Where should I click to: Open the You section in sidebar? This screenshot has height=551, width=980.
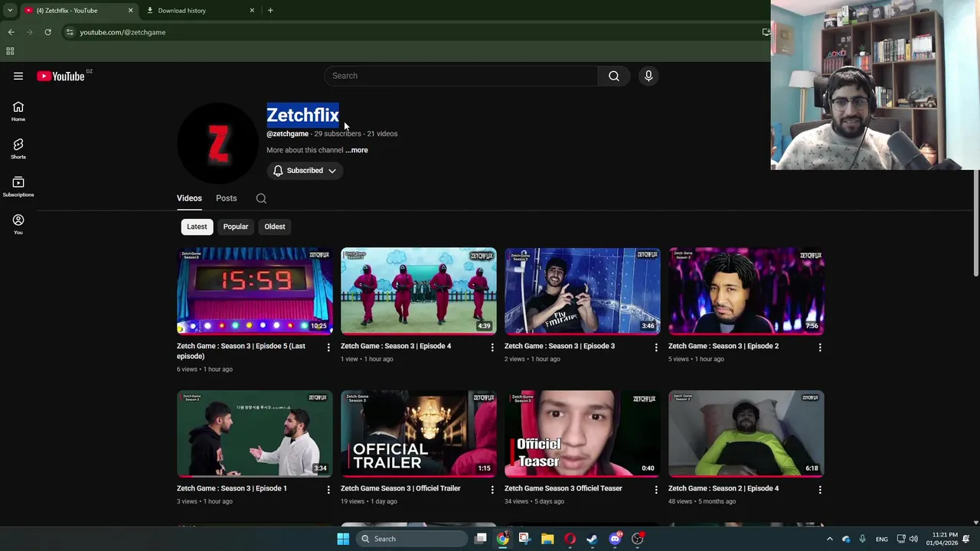18,224
